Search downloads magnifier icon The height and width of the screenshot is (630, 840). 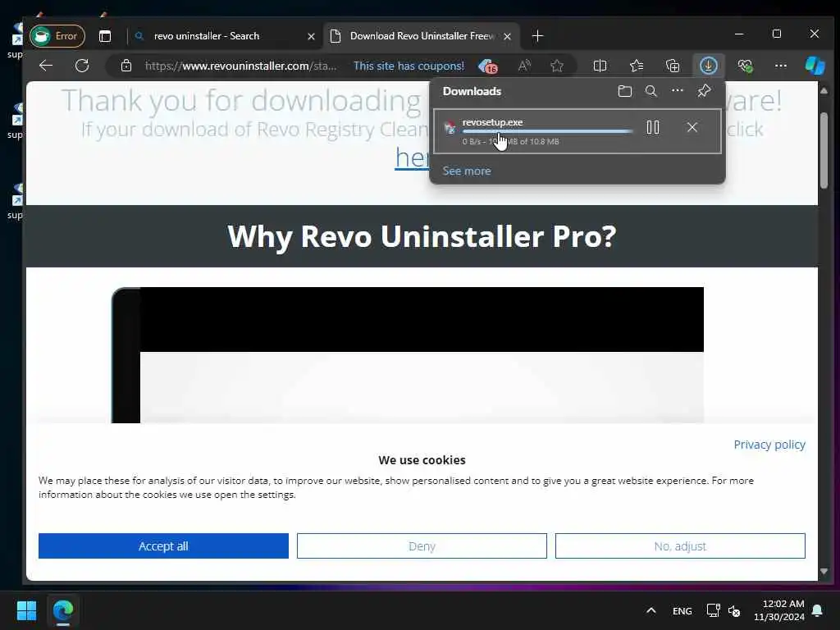click(651, 91)
